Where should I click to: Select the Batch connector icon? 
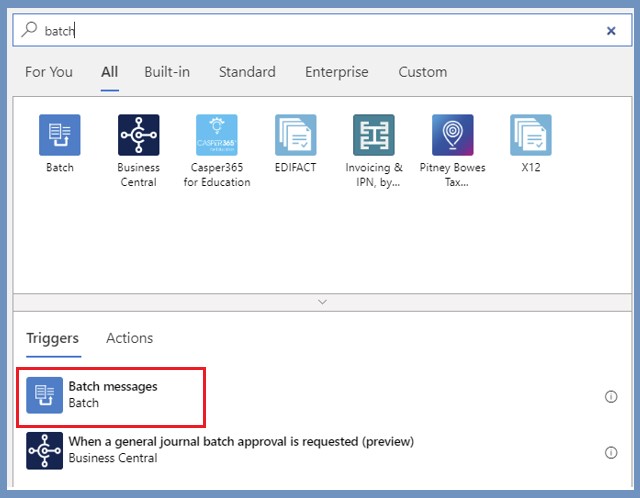click(x=60, y=135)
